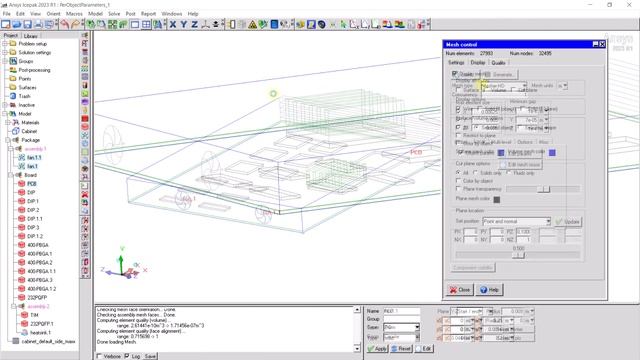The image size is (640, 360).
Task: Switch to the Library tab
Action: pyautogui.click(x=31, y=36)
